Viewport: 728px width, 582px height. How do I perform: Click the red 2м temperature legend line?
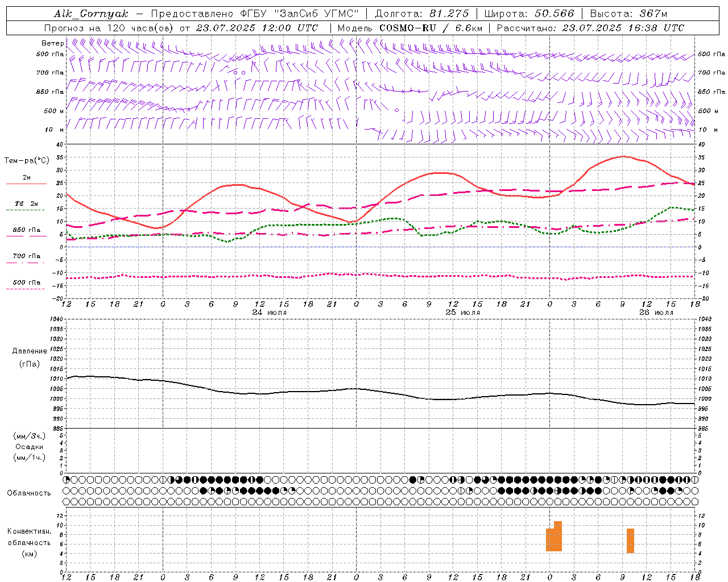point(26,184)
